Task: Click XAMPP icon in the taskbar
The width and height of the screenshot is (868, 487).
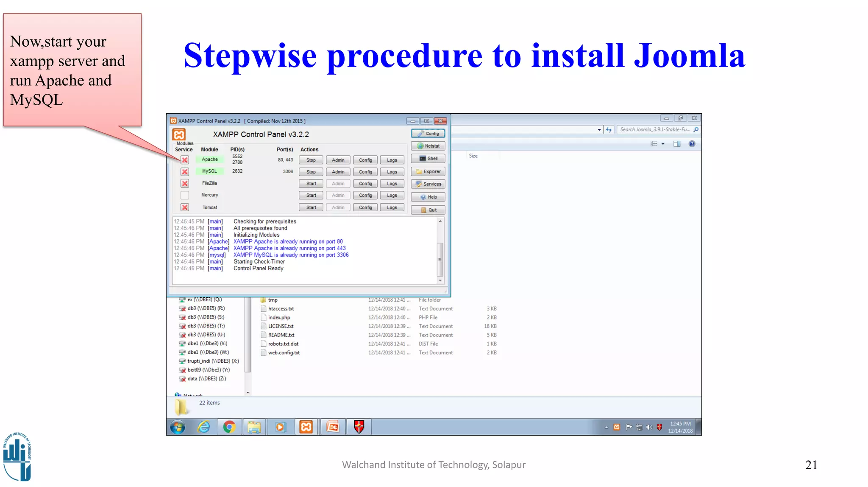Action: (x=306, y=427)
